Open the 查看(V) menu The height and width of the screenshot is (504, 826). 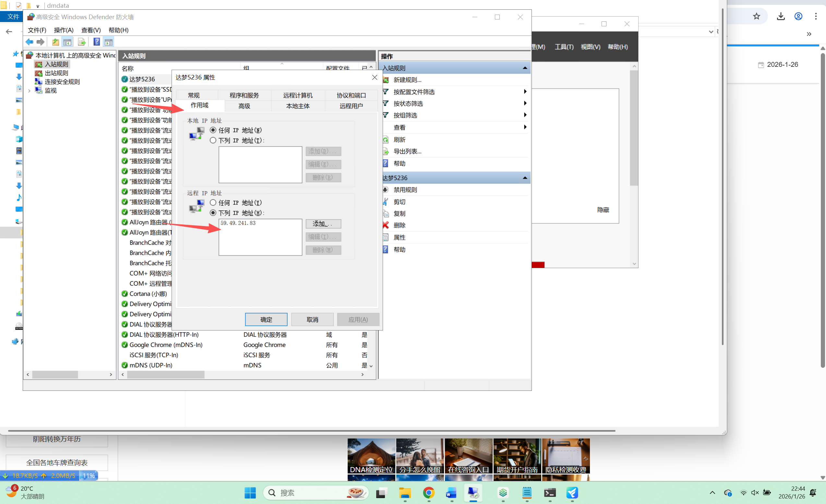pyautogui.click(x=91, y=30)
